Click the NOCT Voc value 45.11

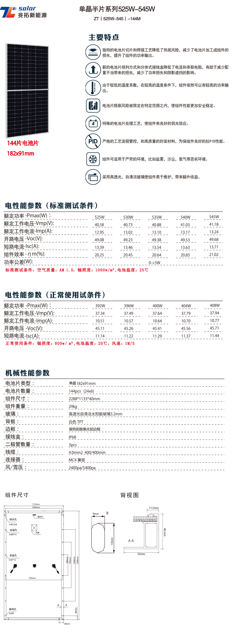pos(100,328)
